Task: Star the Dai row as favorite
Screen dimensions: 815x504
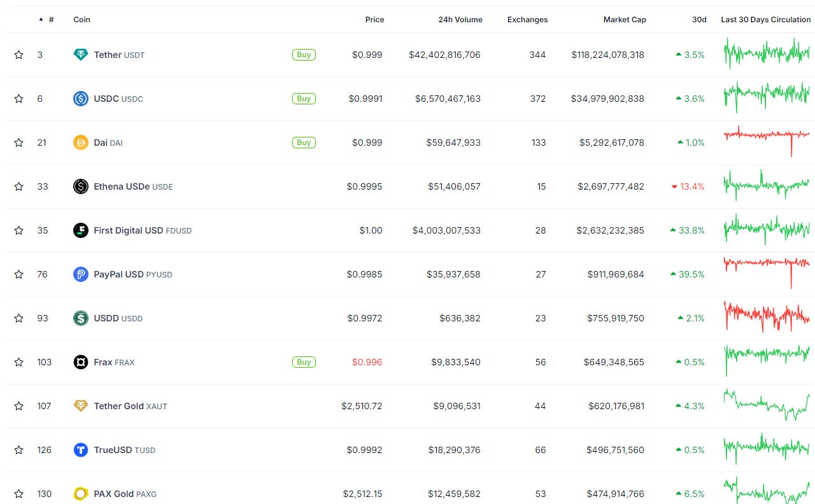Action: point(18,143)
